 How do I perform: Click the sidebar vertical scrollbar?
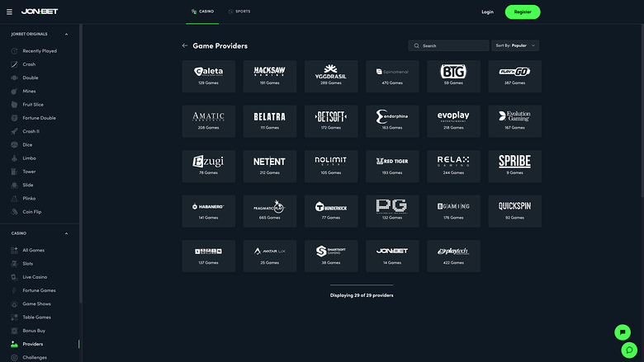click(81, 164)
